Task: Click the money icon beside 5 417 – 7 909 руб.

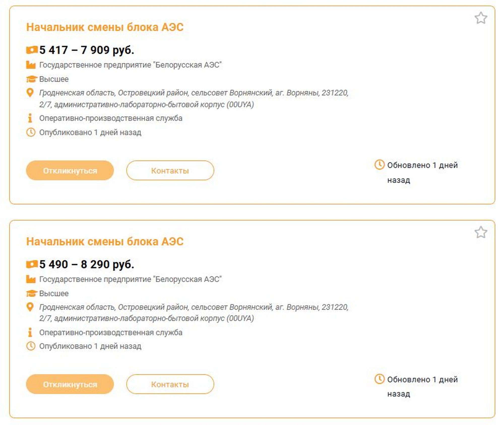Action: (32, 50)
